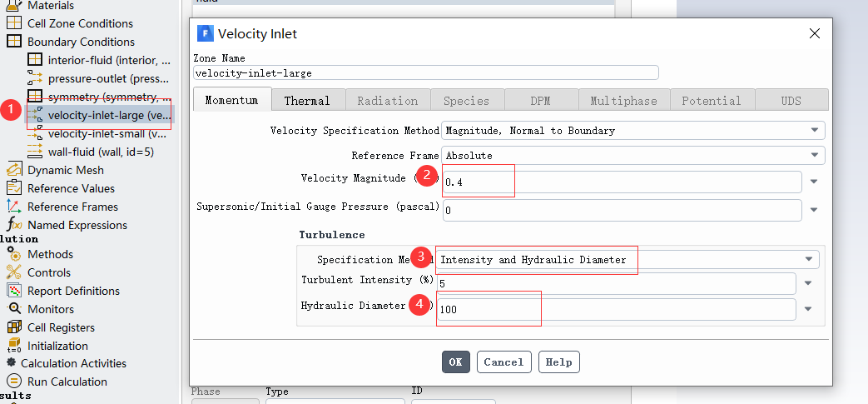Click the Controls wrench icon
The width and height of the screenshot is (868, 404).
pyautogui.click(x=13, y=272)
